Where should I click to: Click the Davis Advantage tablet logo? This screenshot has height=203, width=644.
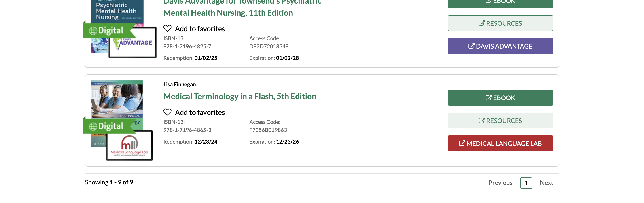pos(133,42)
